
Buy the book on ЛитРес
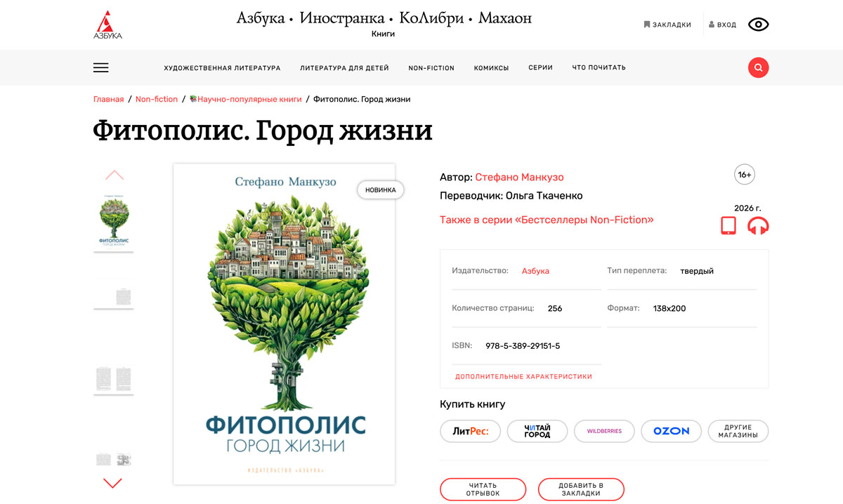[x=470, y=431]
